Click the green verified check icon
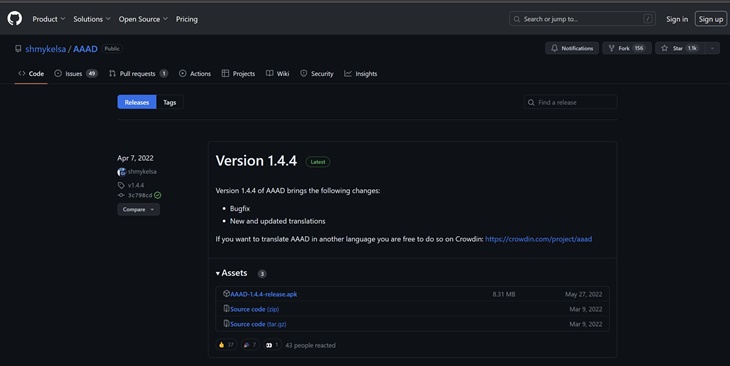Viewport: 730px width, 366px height. pos(158,195)
